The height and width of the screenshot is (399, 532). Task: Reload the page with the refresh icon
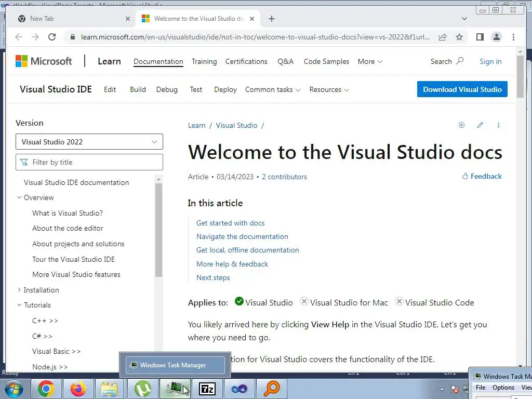point(52,37)
